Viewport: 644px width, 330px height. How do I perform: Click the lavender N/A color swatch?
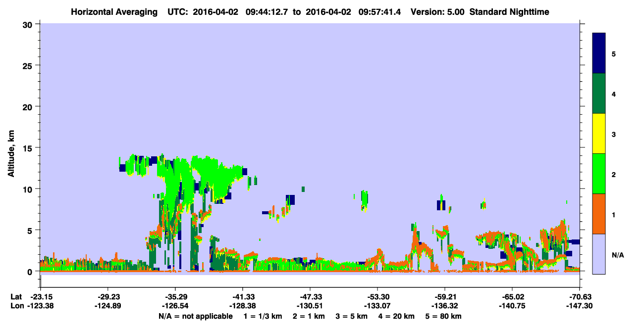pyautogui.click(x=599, y=254)
